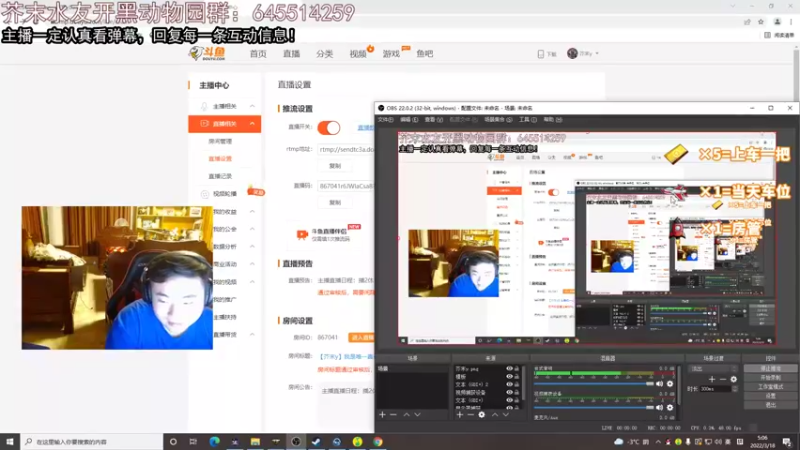Open the 帮助 menu in OBS
Viewport: 800px width, 450px height.
[x=553, y=119]
